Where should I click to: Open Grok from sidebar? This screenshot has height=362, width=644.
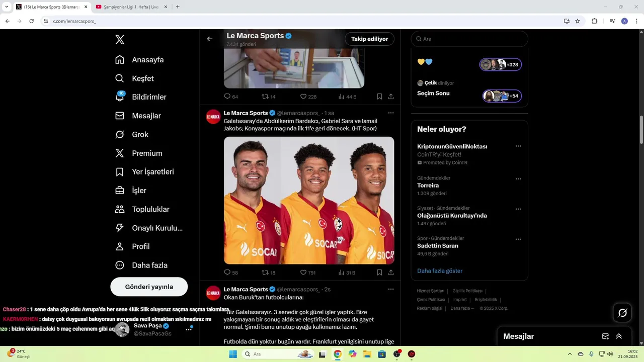click(x=132, y=134)
